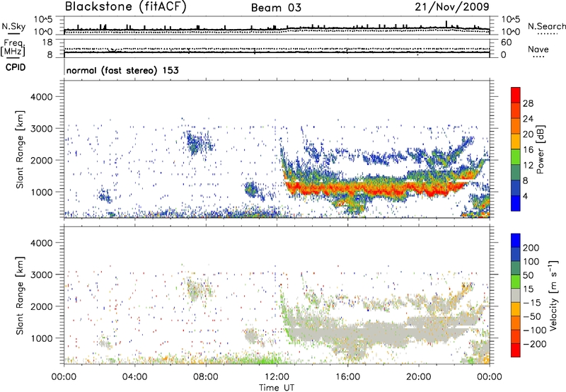The width and height of the screenshot is (566, 392).
Task: Click the yellow 16-20 dB Power colorbar segment
Action: coord(516,142)
